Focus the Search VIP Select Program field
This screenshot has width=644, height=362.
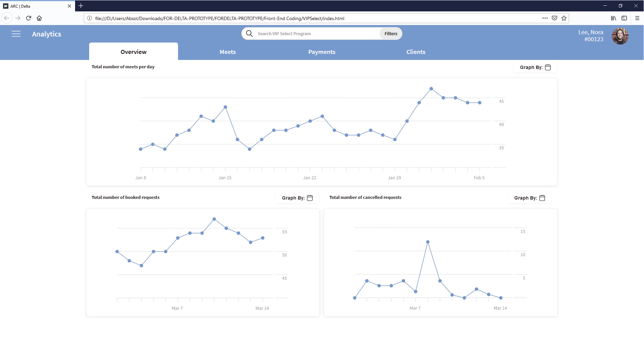[315, 33]
